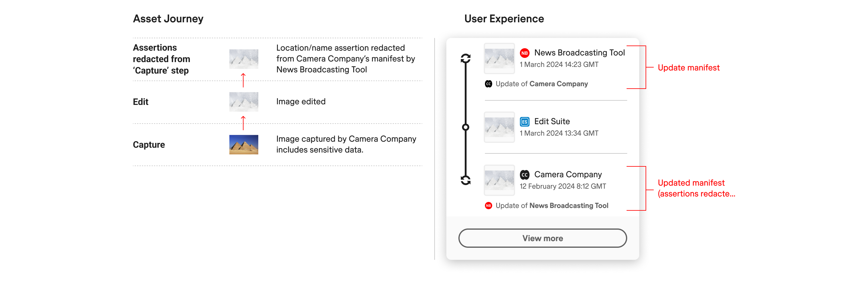Click the 'Update of News Broadcasting Tool' link
The width and height of the screenshot is (868, 296).
552,206
